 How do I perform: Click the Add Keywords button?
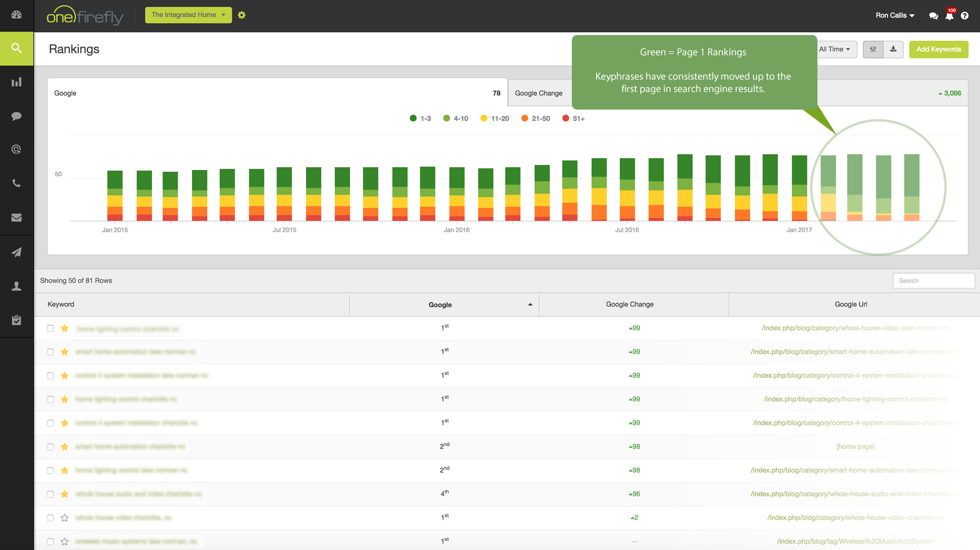point(938,50)
